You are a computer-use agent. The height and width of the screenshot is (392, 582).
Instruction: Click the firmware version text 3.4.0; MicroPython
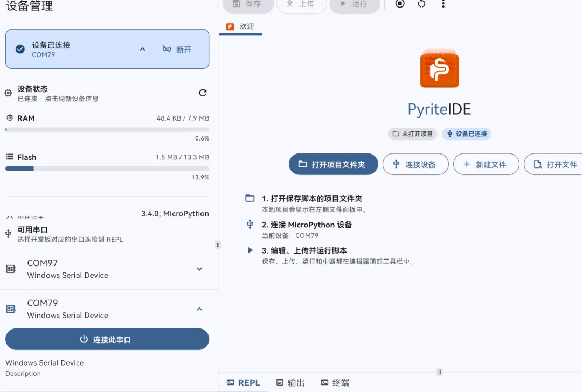pyautogui.click(x=175, y=214)
